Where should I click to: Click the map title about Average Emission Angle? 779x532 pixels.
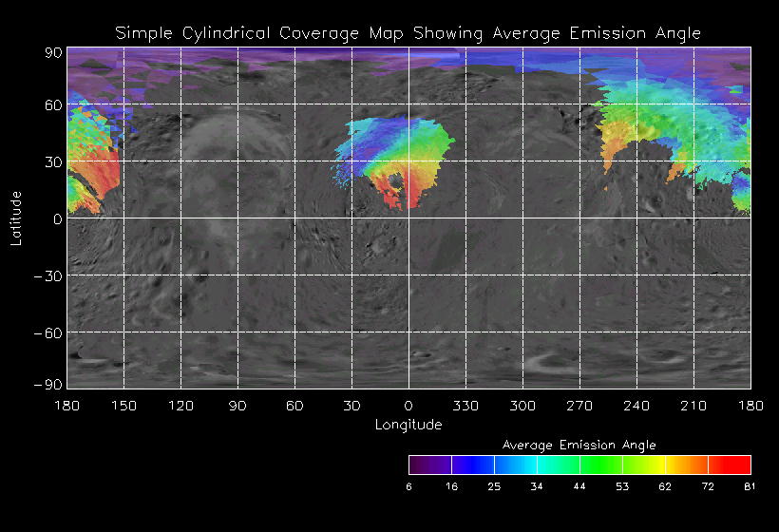pyautogui.click(x=408, y=33)
